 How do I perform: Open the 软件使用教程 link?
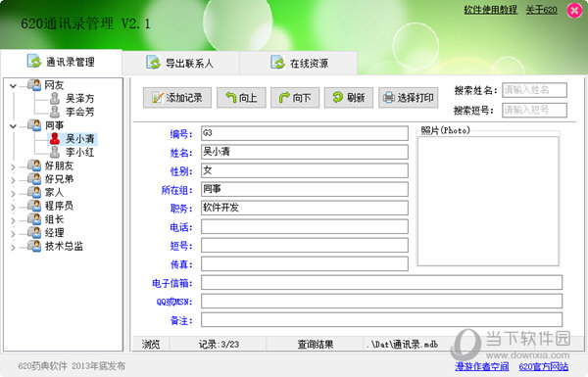click(490, 10)
